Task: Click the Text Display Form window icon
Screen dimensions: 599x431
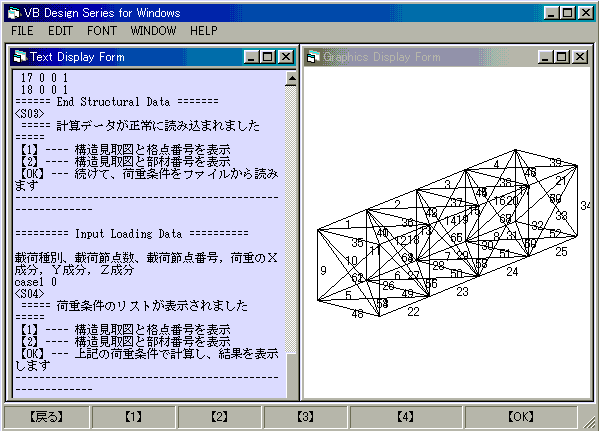Action: pyautogui.click(x=20, y=57)
